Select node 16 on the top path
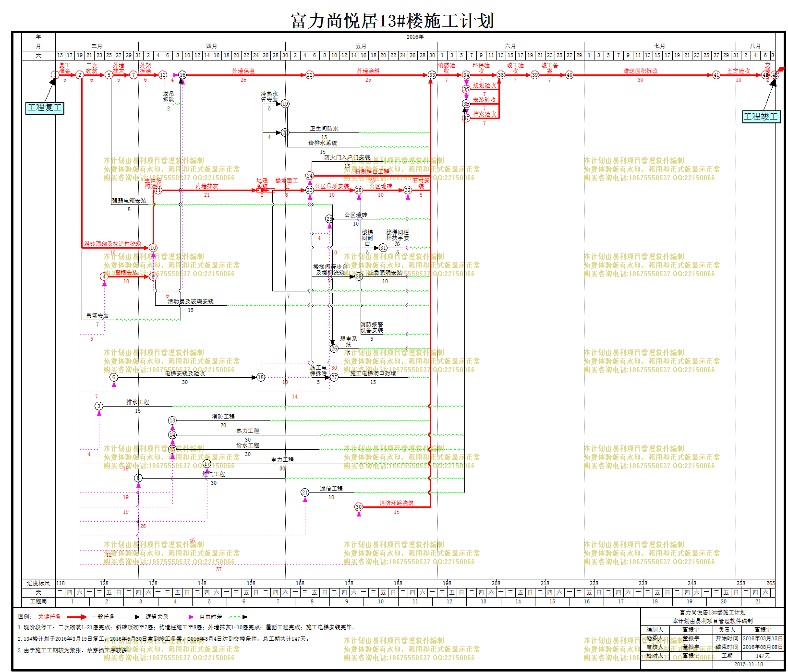Image resolution: width=788 pixels, height=672 pixels. (x=182, y=75)
